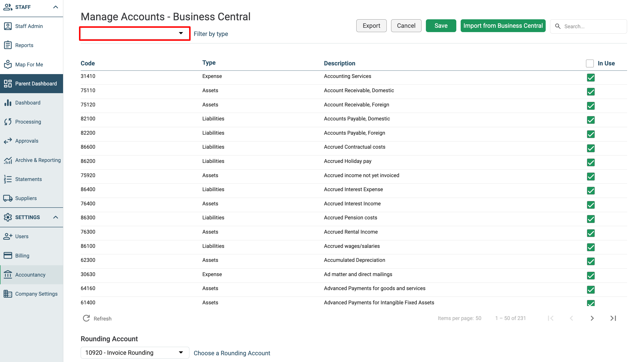This screenshot has width=644, height=362.
Task: Uncheck In Use for Accrued Contractual costs
Action: point(591,148)
